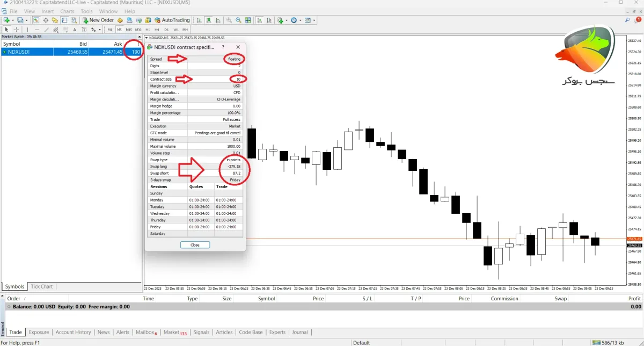Switch chart to Line Chart icon
Screen dimensions: 644x346
coord(218,20)
